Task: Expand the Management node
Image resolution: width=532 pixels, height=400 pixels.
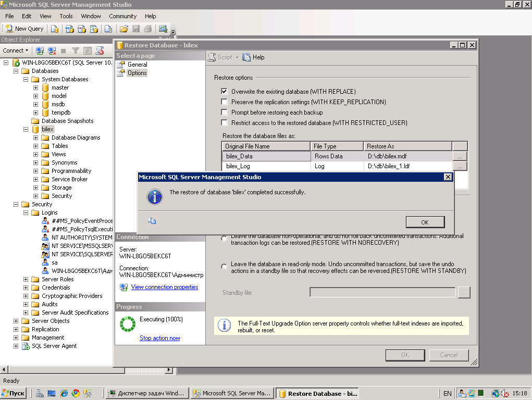Action: [x=16, y=337]
